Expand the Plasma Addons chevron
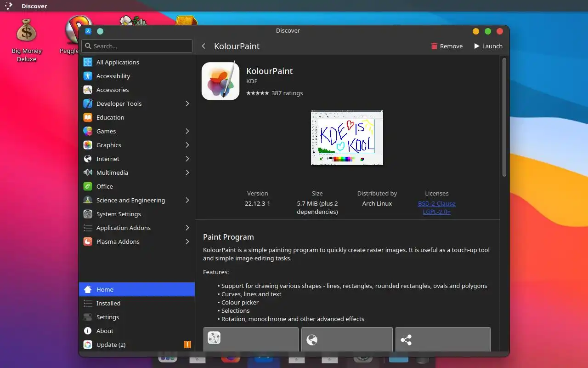Image resolution: width=588 pixels, height=368 pixels. [187, 241]
